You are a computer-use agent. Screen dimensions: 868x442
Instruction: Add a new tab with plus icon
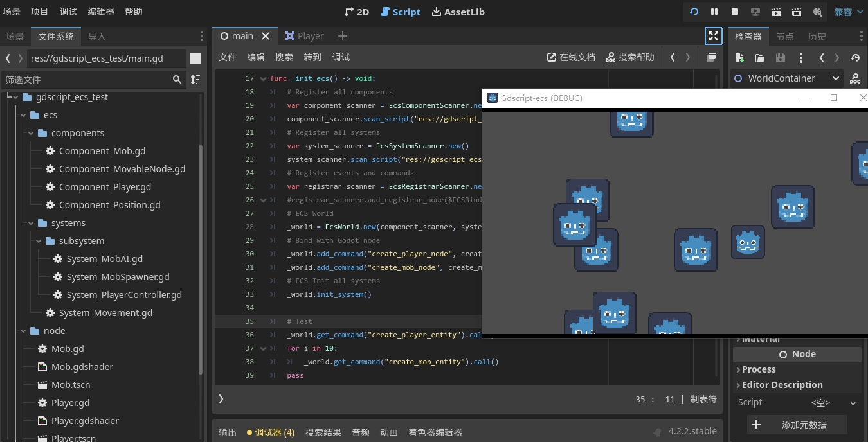click(x=343, y=36)
